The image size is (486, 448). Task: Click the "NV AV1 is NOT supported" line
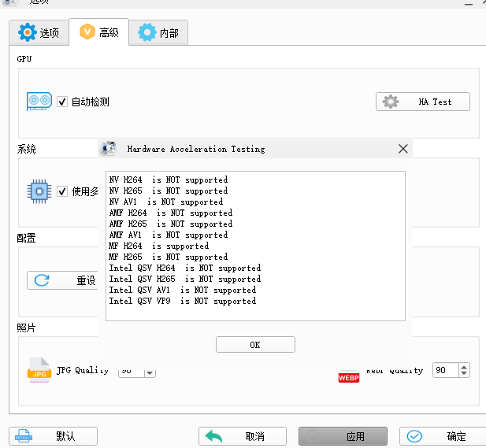(166, 202)
